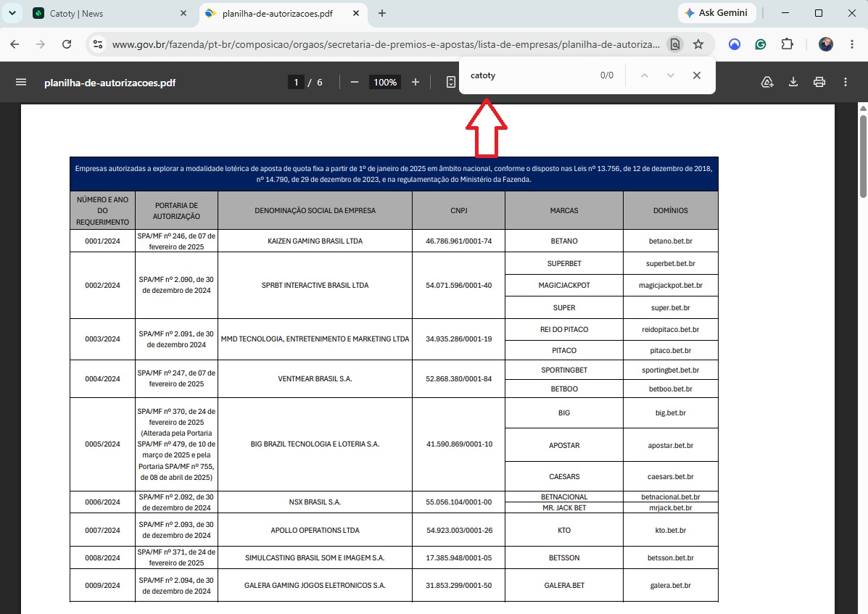
Task: Toggle the PDF sidebar hamburger menu
Action: [x=21, y=82]
